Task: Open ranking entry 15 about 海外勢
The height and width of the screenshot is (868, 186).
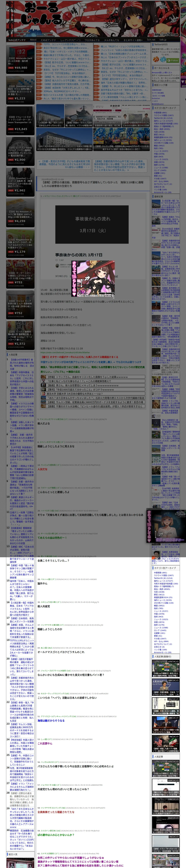Action: pos(22,590)
